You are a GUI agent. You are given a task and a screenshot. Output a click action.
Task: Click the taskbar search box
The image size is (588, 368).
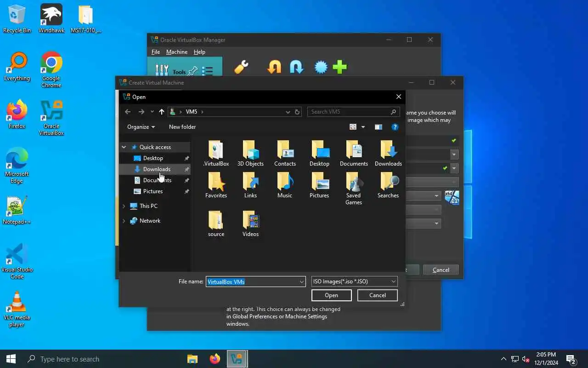[100, 359]
